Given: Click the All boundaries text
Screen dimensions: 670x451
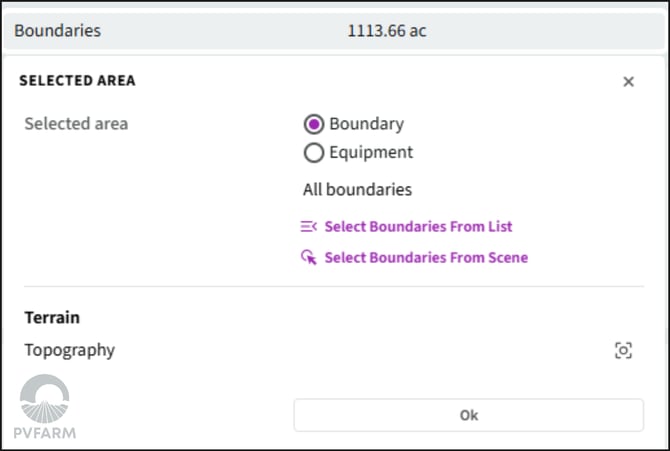Looking at the screenshot, I should 357,190.
